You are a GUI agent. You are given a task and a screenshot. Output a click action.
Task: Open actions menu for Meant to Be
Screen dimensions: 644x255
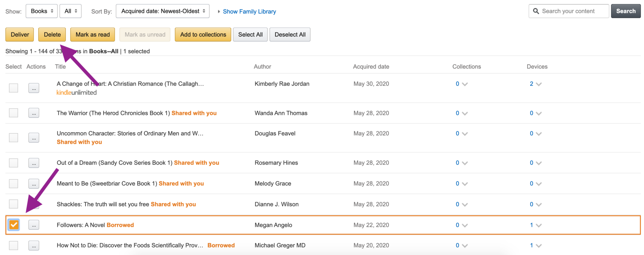tap(34, 184)
